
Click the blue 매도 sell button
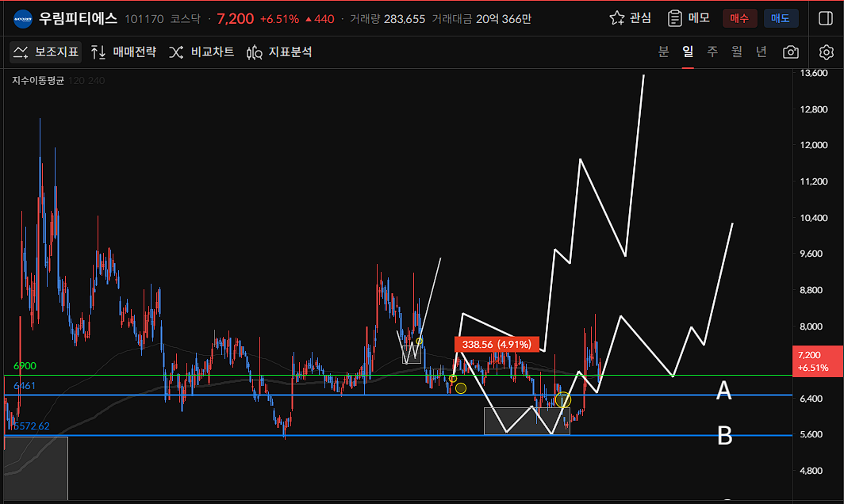781,18
